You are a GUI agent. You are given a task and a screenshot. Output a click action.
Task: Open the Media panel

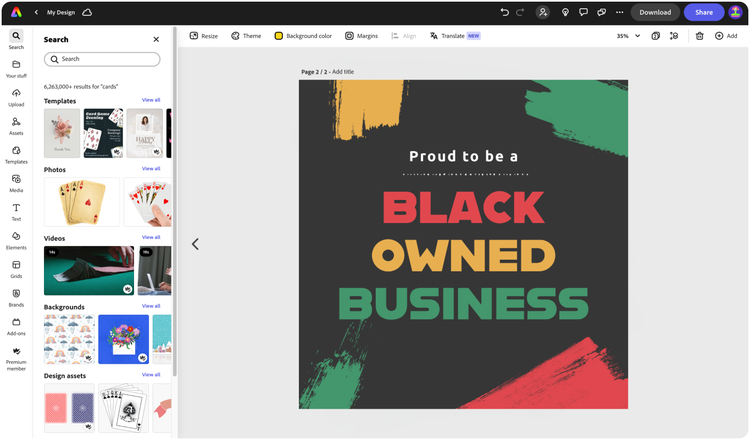[x=16, y=184]
